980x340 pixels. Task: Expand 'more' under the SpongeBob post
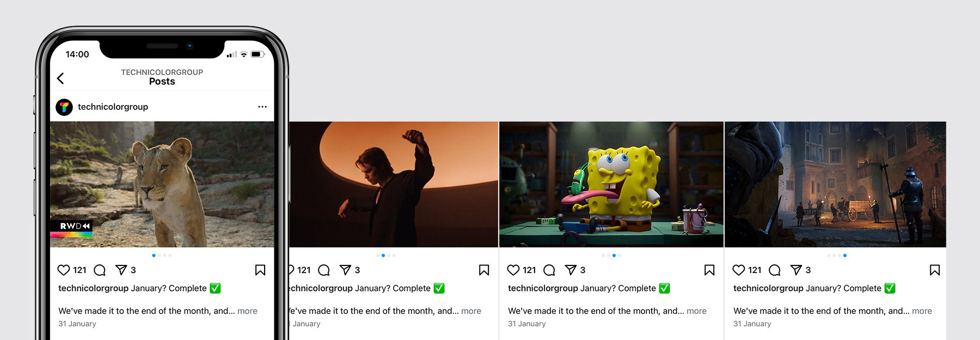[x=696, y=311]
